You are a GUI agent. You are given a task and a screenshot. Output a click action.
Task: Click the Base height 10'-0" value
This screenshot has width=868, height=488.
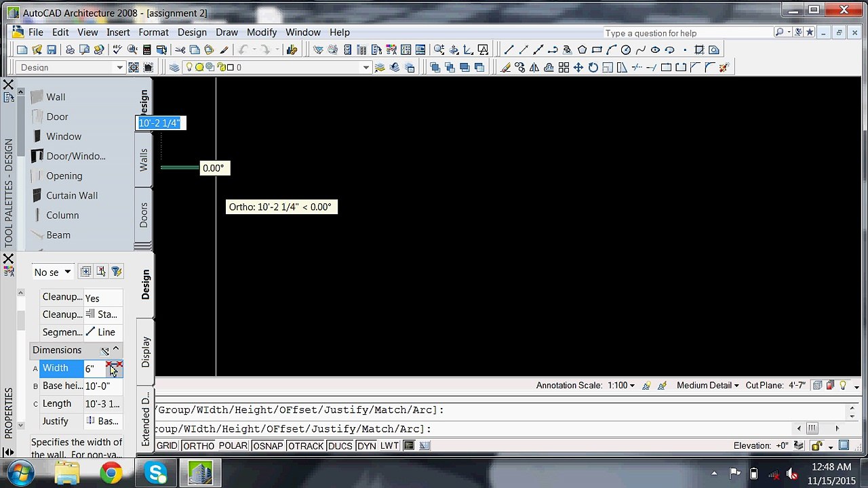[103, 386]
